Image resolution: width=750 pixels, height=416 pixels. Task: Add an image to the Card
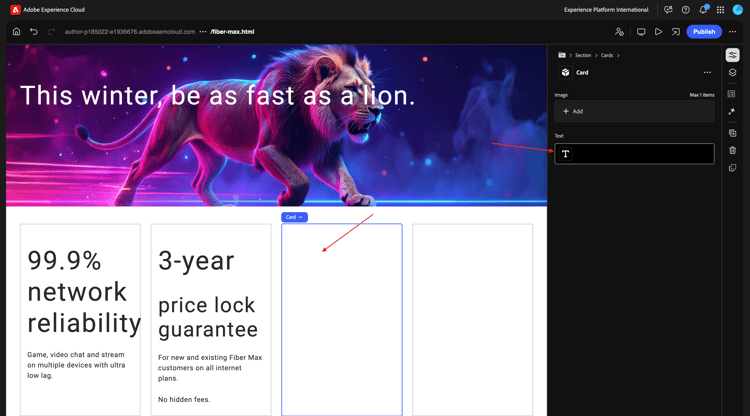tap(634, 111)
